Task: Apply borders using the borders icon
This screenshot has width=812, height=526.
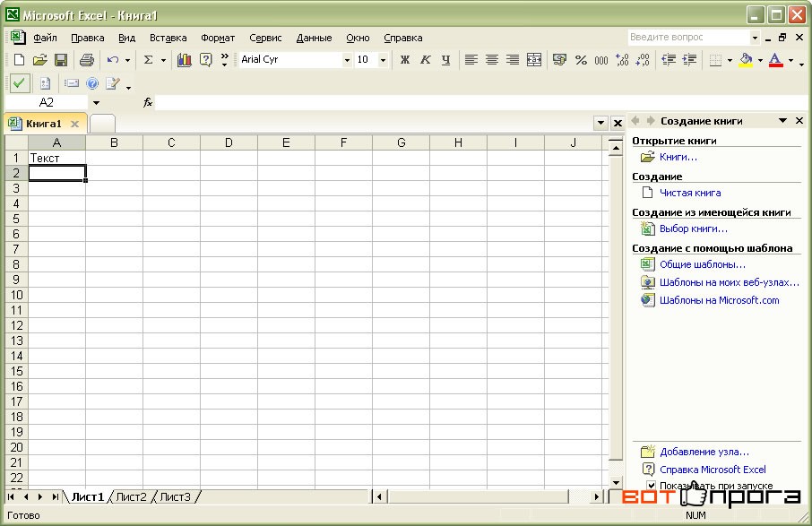Action: pos(715,59)
